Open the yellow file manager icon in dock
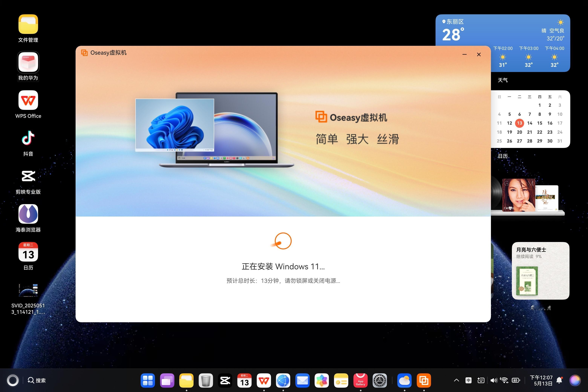 (186, 381)
